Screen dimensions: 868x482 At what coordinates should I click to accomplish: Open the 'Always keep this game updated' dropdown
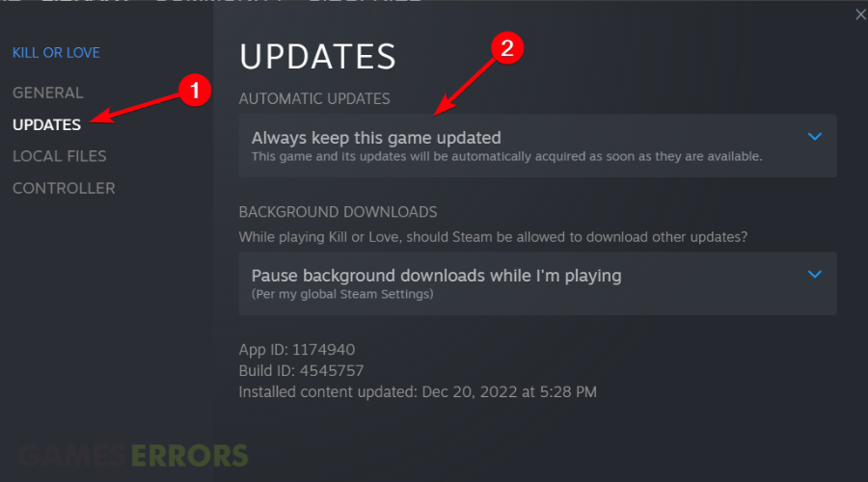pos(537,146)
